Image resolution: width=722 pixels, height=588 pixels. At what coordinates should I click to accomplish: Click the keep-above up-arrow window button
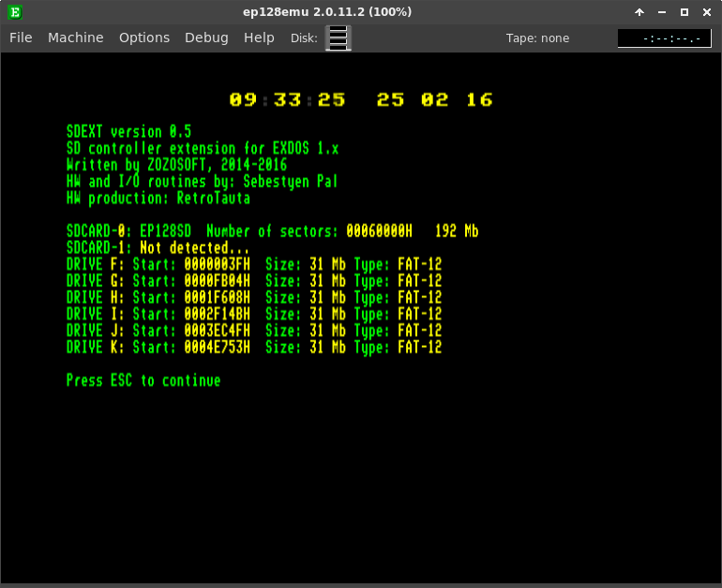(639, 12)
